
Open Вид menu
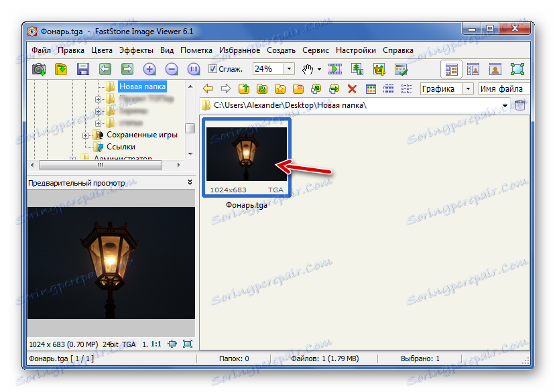(x=167, y=50)
